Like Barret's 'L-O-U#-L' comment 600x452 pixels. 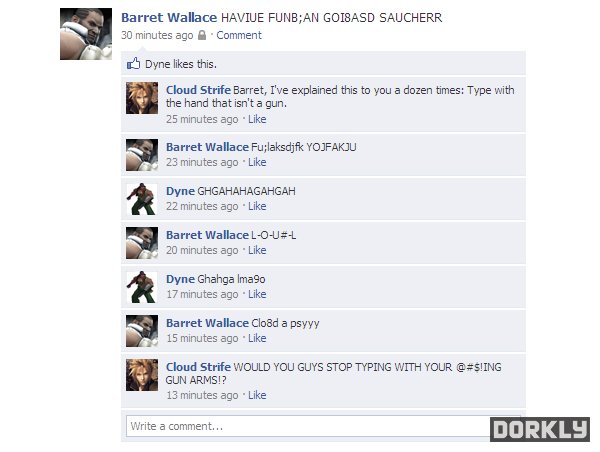click(x=257, y=250)
